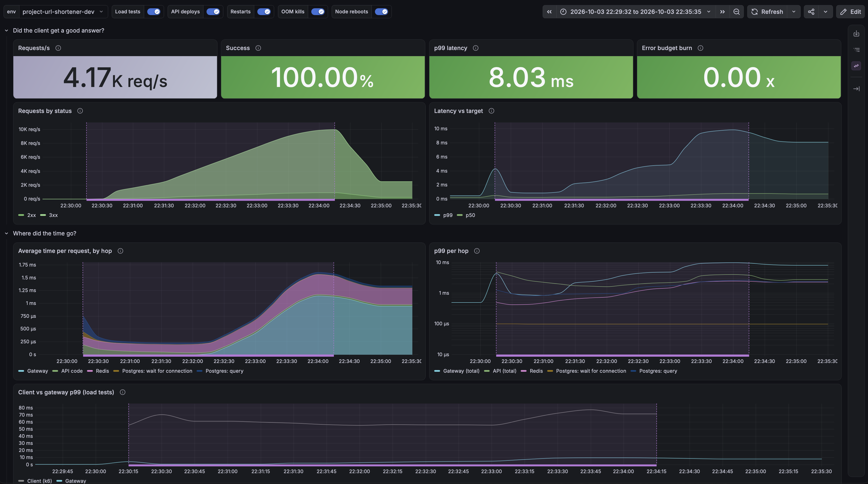Collapse 'Where did the time go?' row

pyautogui.click(x=6, y=233)
